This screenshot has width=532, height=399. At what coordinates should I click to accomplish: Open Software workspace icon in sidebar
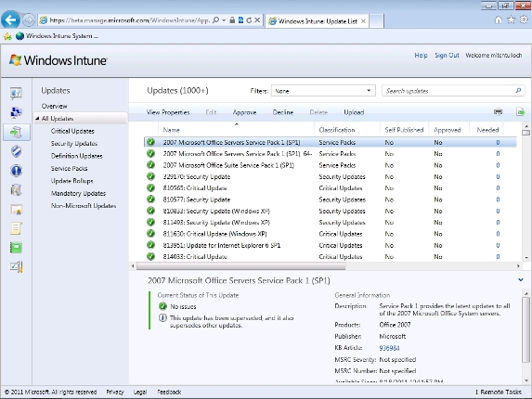(16, 190)
